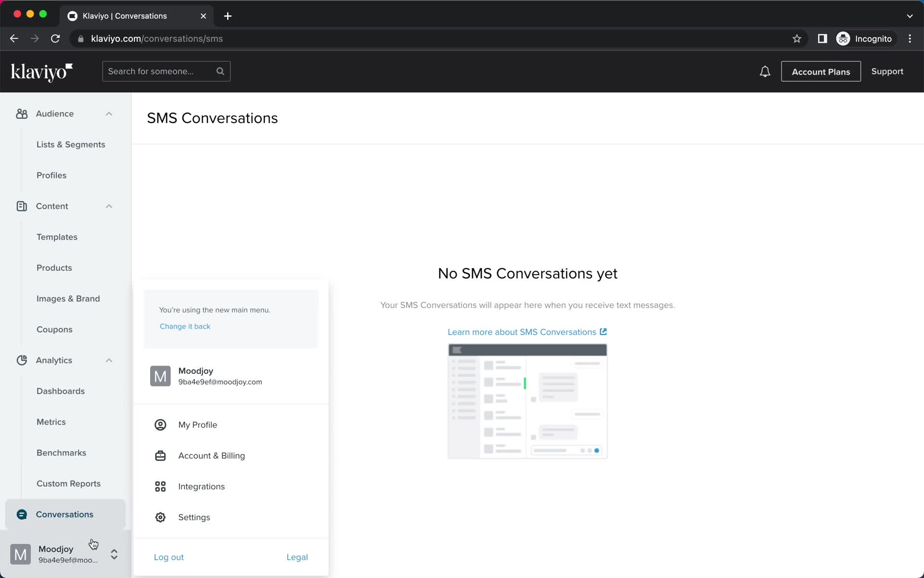Open Learn more about SMS Conversations

coord(527,332)
